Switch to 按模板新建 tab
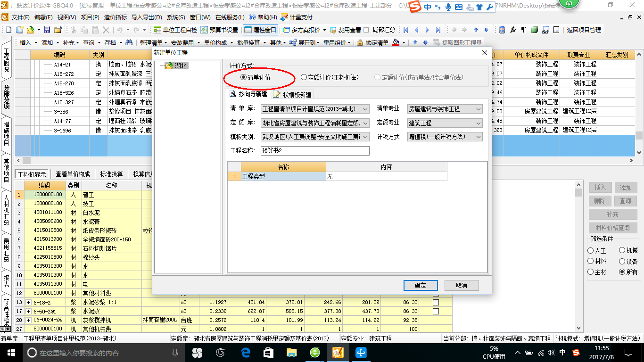 pos(293,94)
